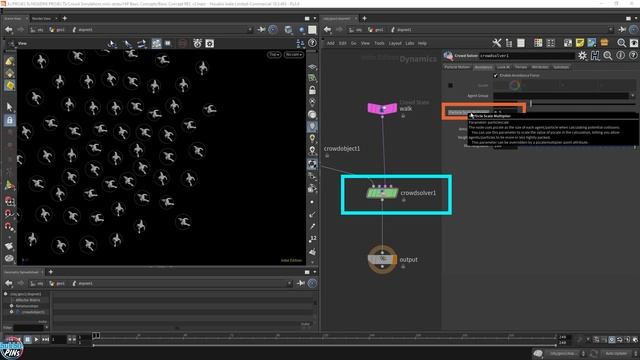Open the Tools menu in network editor
Viewport: 640px width, 360px height.
point(380,43)
